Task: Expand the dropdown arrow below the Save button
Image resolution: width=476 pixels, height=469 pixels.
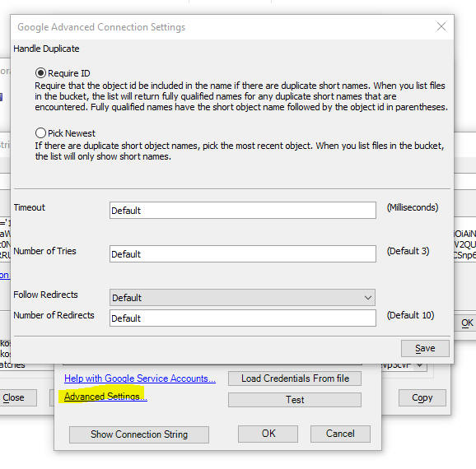Action: pos(420,365)
